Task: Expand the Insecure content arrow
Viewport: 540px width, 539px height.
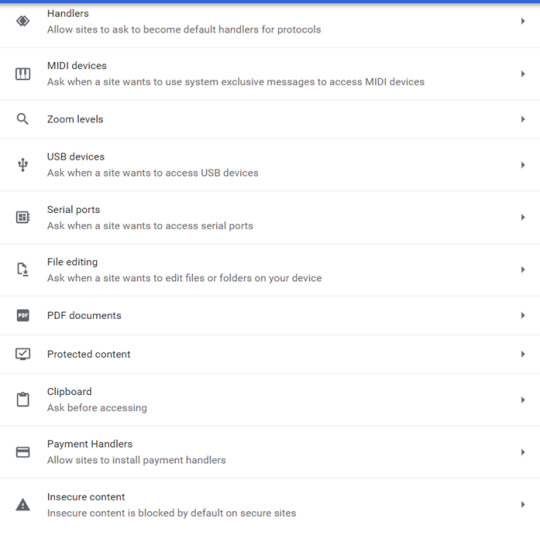Action: point(523,505)
